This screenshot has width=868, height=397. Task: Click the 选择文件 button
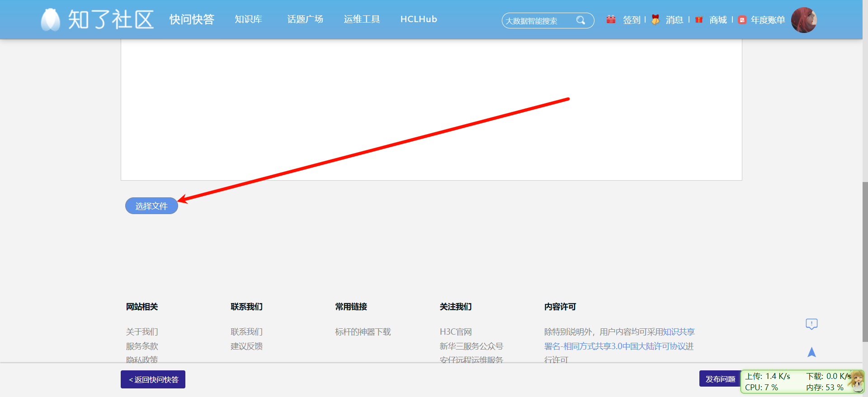pyautogui.click(x=151, y=206)
